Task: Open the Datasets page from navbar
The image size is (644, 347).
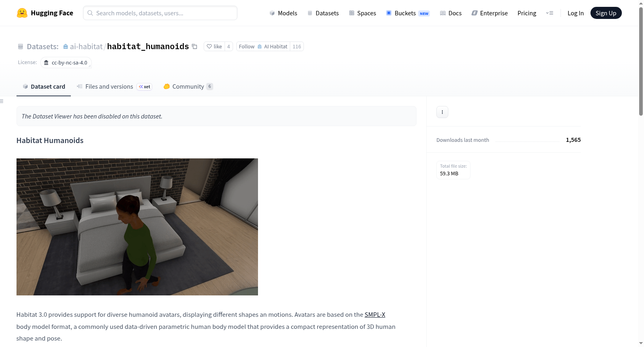Action: (x=323, y=13)
